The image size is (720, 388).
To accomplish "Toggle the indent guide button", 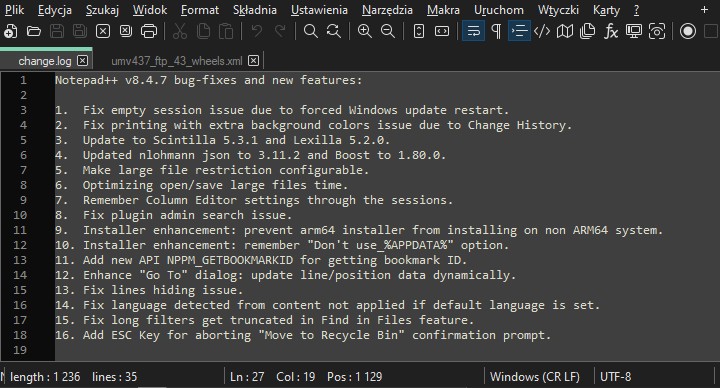I will pyautogui.click(x=519, y=31).
